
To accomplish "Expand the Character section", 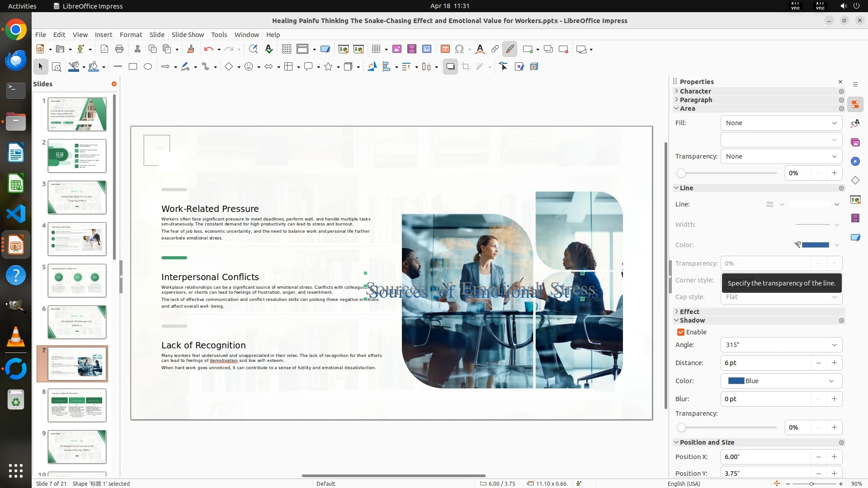I will point(695,91).
